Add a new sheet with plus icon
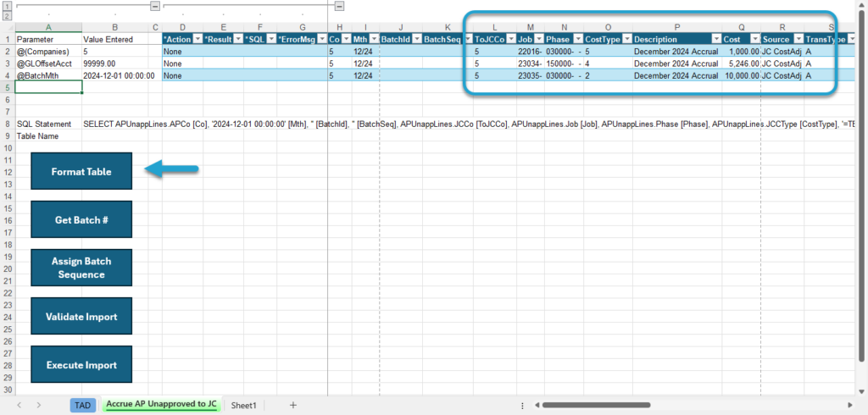Image resolution: width=868 pixels, height=415 pixels. click(x=292, y=405)
